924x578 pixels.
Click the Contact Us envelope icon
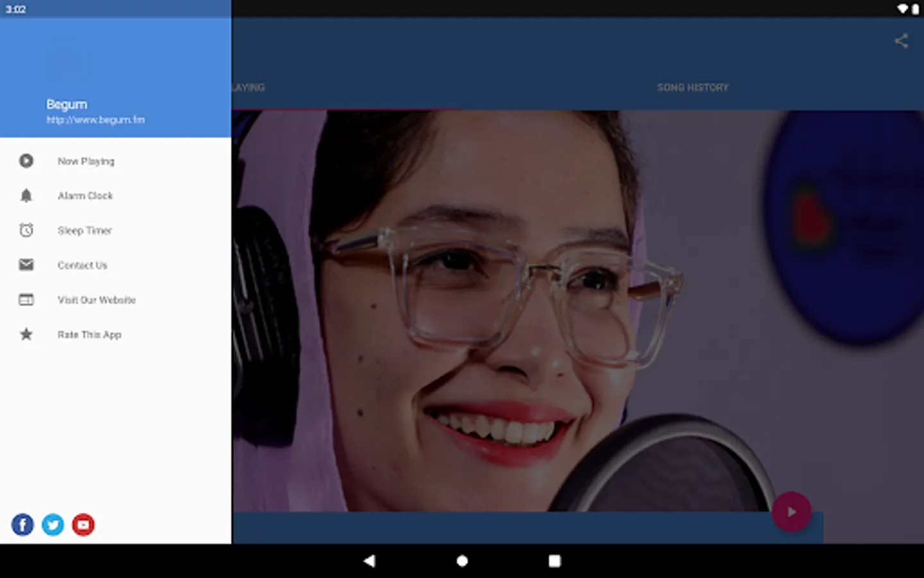[x=26, y=265]
